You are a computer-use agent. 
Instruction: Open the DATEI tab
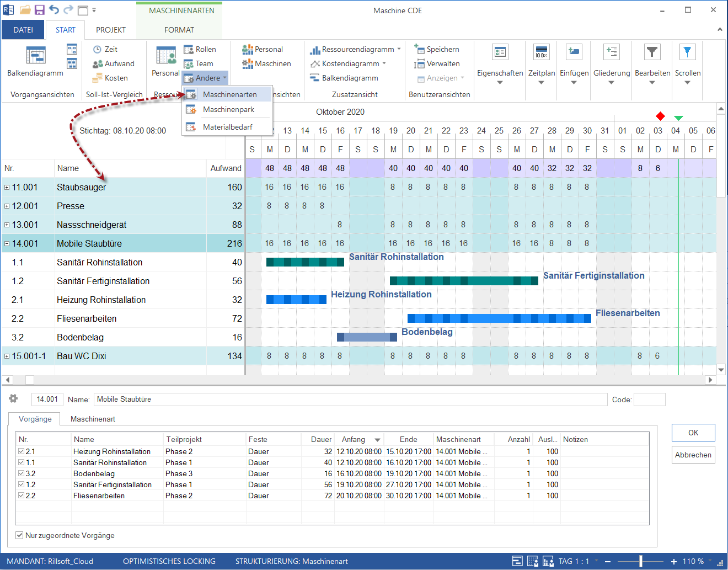[x=23, y=30]
